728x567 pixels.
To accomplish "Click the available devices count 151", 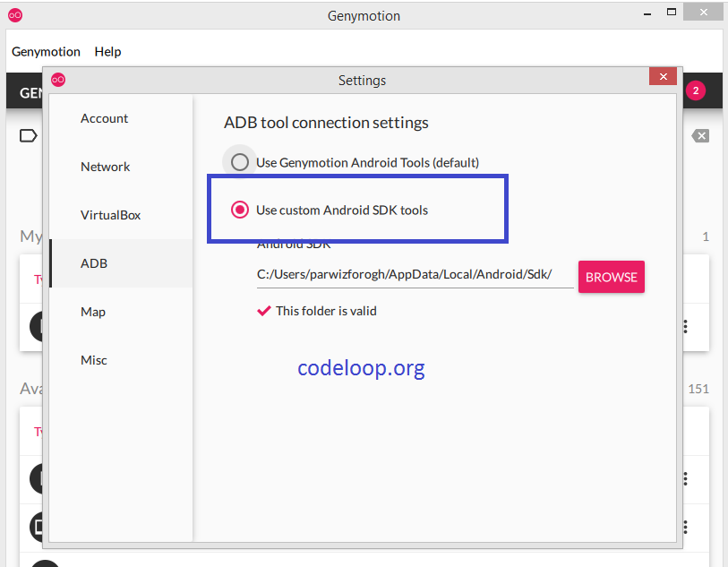I will pyautogui.click(x=698, y=389).
